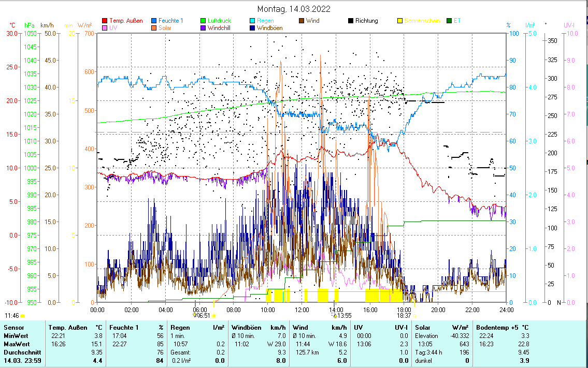Viewport: 588px width, 368px height.
Task: Click the sunset time label 18:37
Action: click(404, 315)
